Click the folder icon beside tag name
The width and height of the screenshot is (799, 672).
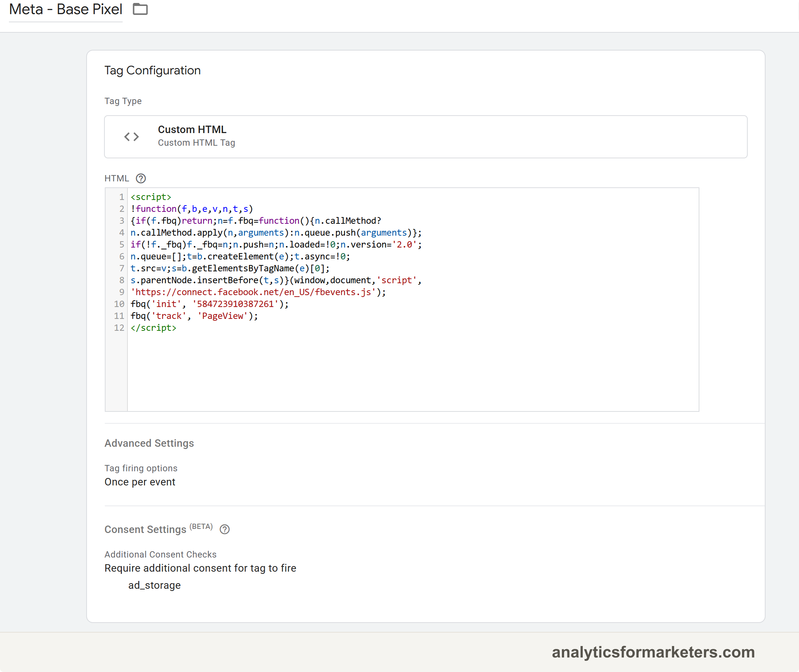140,9
